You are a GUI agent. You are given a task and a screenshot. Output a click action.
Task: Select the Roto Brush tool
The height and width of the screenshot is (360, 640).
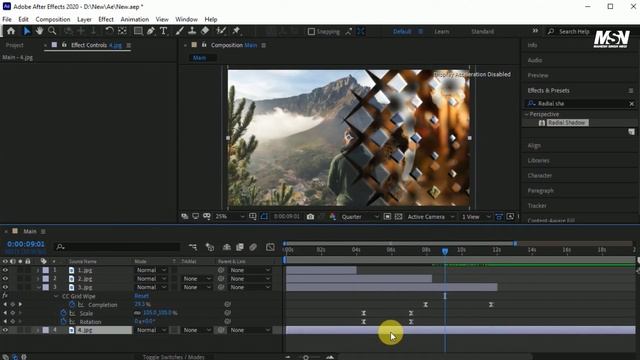pyautogui.click(x=221, y=31)
